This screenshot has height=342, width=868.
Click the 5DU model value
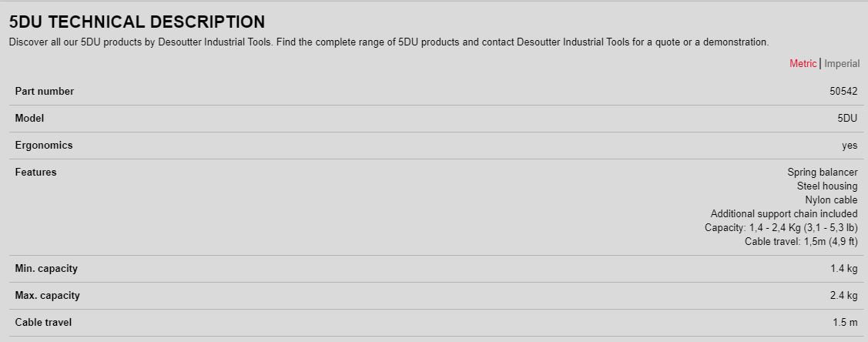point(847,119)
